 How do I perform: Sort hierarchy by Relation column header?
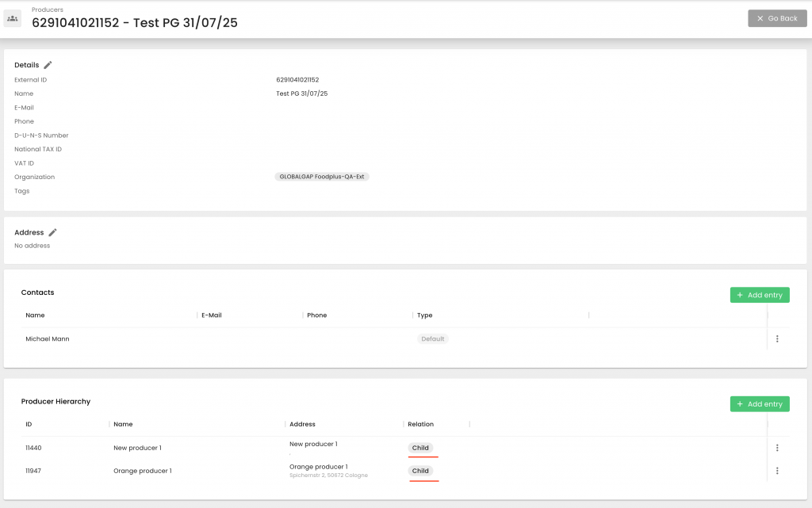(420, 424)
